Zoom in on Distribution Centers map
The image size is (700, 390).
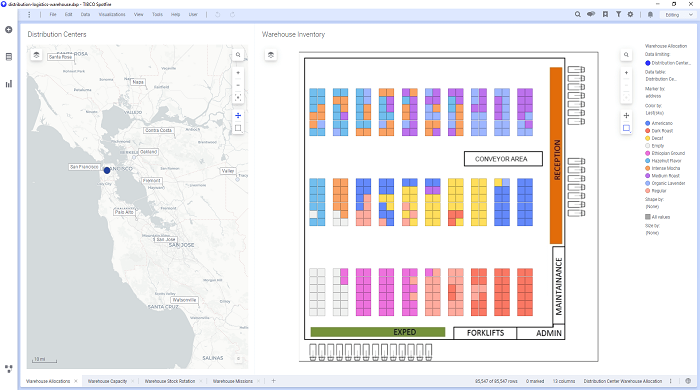pyautogui.click(x=238, y=73)
